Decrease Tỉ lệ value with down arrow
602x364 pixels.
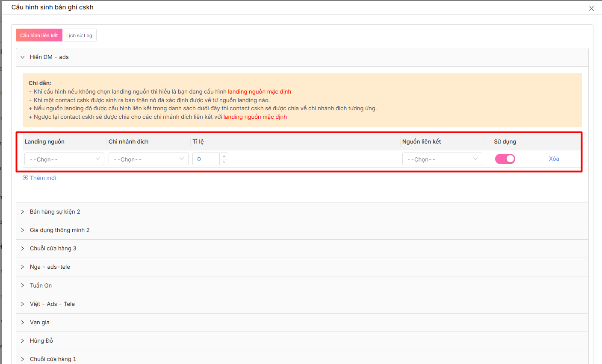(224, 162)
